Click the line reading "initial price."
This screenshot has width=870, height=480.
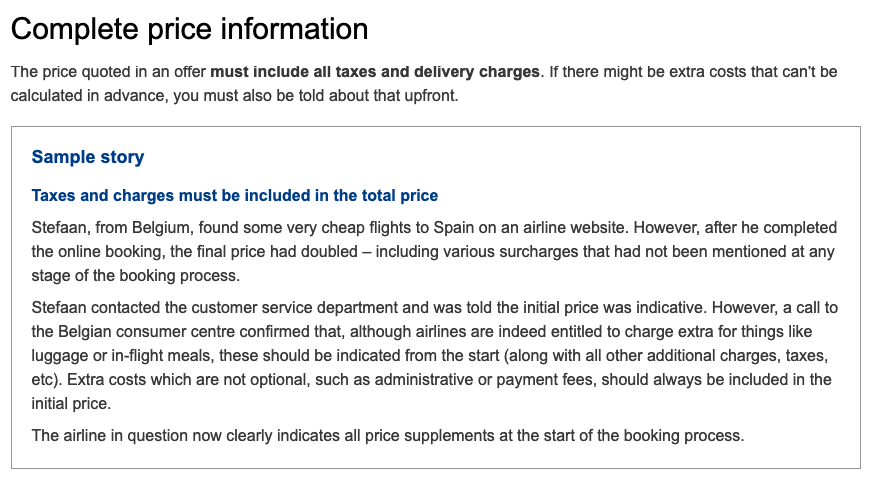[71, 403]
